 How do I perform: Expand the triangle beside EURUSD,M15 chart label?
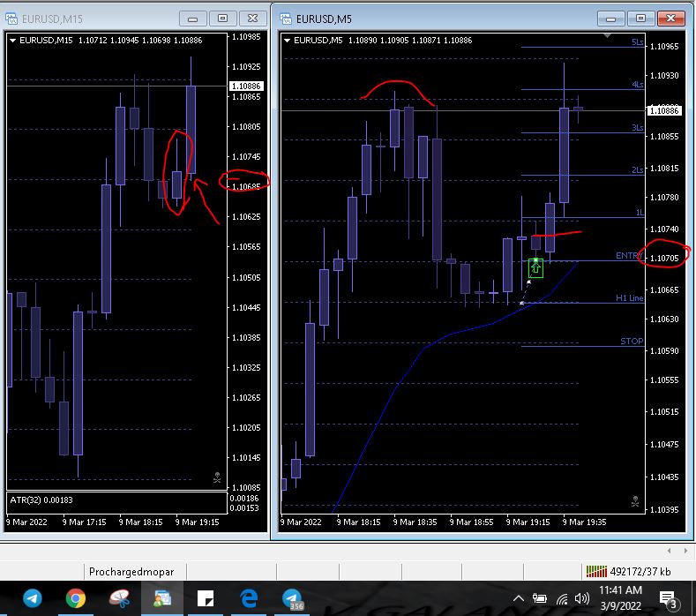pyautogui.click(x=13, y=41)
